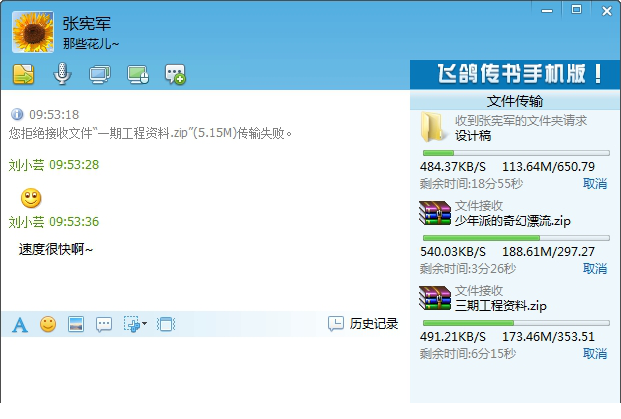Click transfer speed 484.37KB/S

(x=453, y=167)
